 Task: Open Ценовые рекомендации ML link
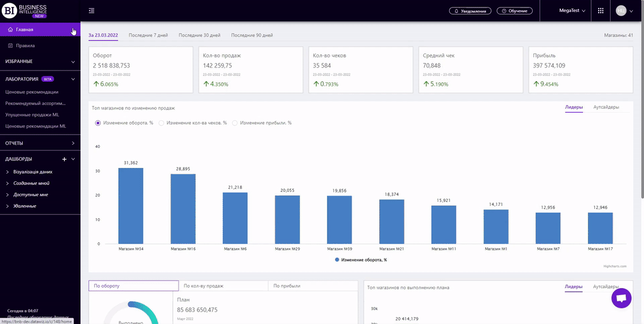click(35, 126)
